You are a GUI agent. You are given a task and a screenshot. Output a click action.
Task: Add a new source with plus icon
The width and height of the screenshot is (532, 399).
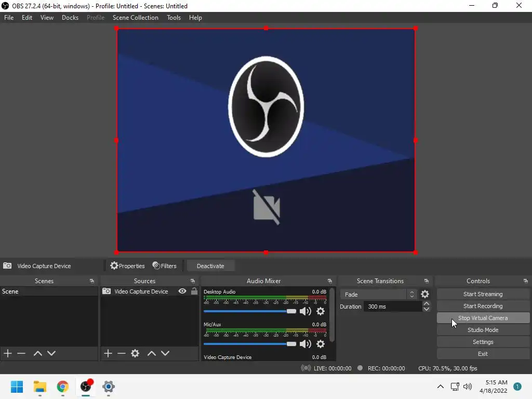tap(108, 353)
